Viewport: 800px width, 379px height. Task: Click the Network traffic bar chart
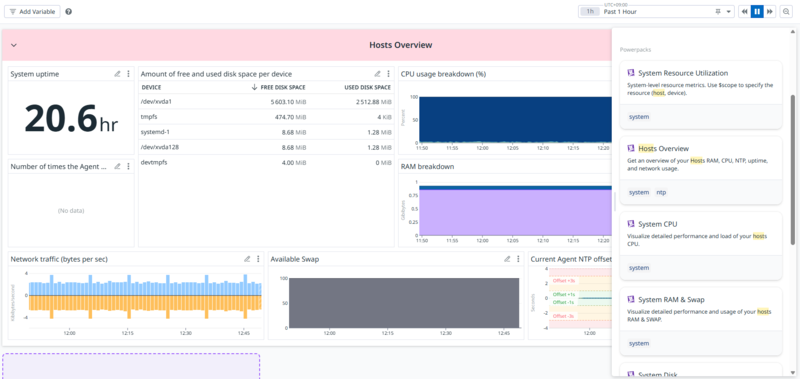[145, 296]
